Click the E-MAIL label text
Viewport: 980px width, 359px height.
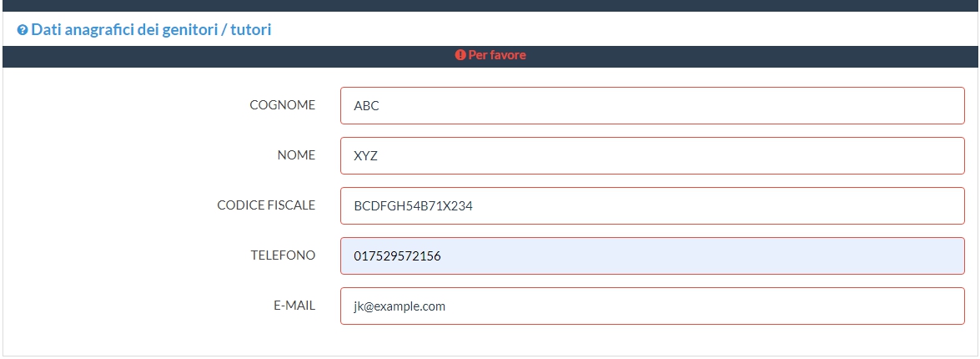point(294,306)
